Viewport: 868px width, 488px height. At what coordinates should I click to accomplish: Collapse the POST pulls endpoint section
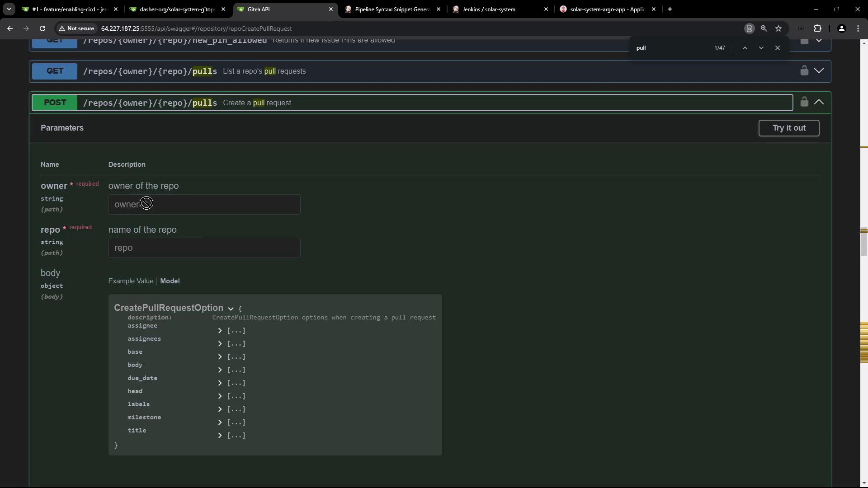819,102
